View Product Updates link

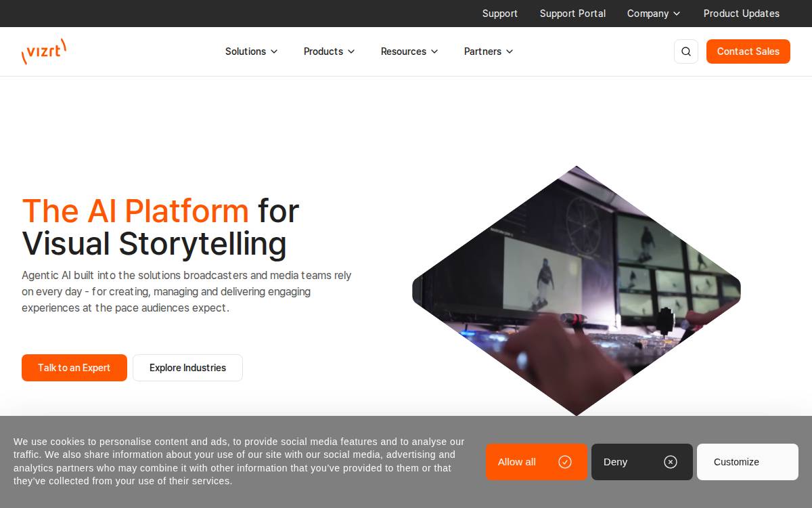742,14
